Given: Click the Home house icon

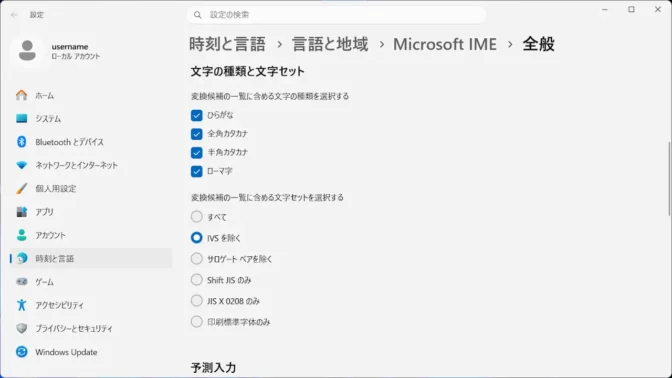Looking at the screenshot, I should click(21, 95).
